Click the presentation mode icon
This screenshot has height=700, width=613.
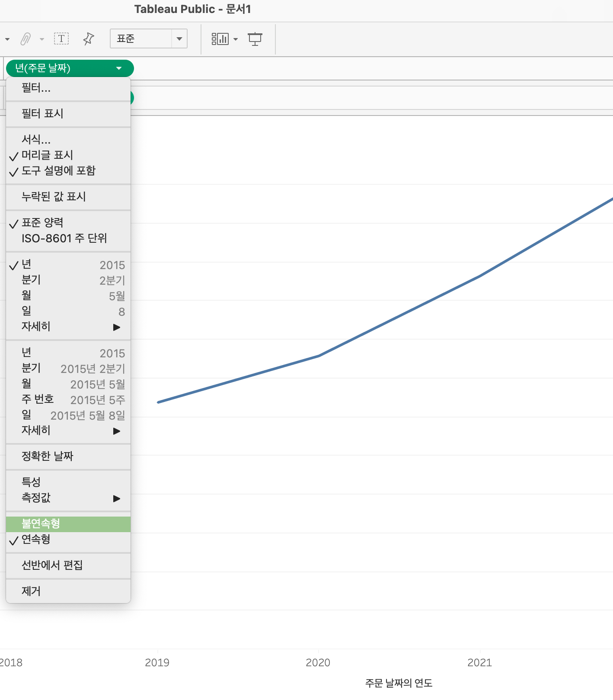tap(255, 39)
